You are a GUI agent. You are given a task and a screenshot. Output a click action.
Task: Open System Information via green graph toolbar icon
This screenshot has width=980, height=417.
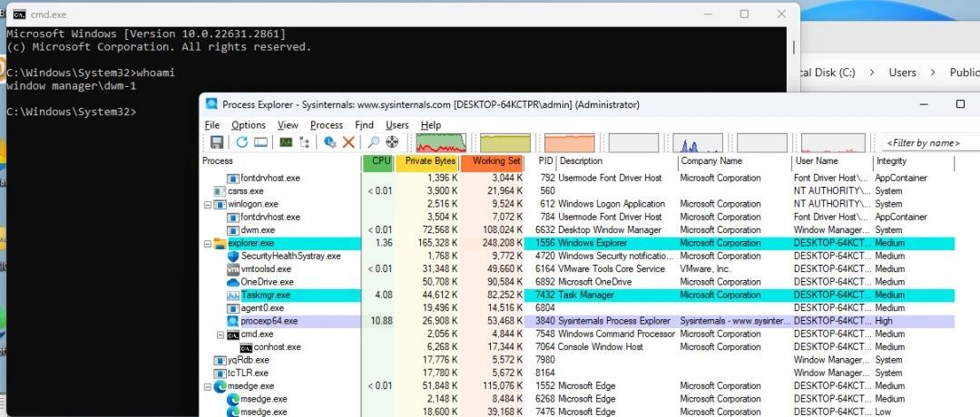[286, 142]
